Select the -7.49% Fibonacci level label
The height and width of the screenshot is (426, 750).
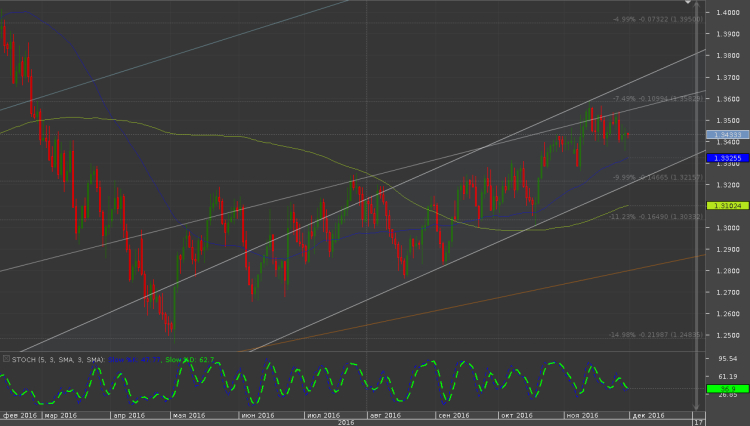tap(658, 98)
